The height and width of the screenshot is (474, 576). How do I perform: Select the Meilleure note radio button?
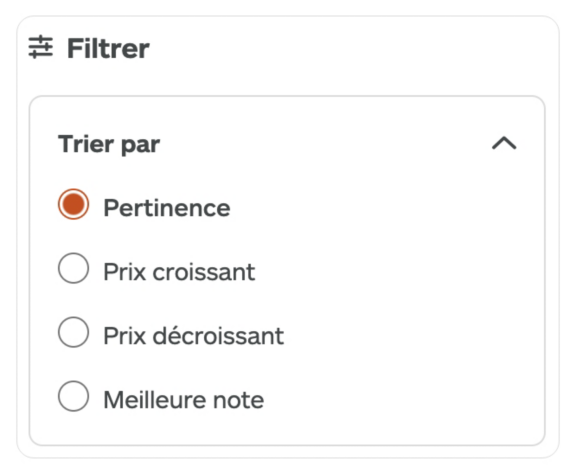73,396
